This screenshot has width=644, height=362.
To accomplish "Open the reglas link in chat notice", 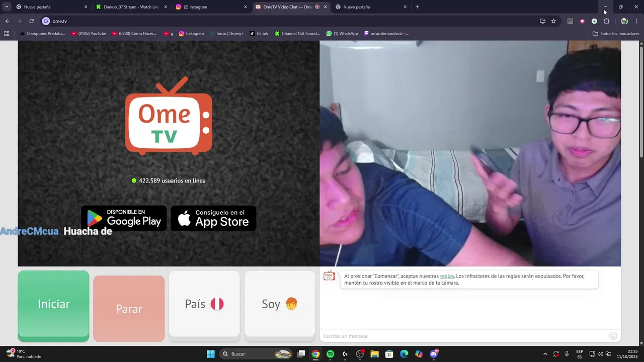I will pyautogui.click(x=447, y=276).
